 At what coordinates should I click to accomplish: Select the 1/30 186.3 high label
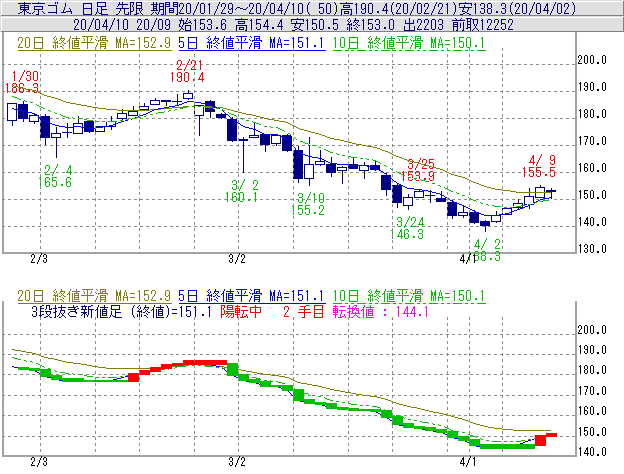coord(22,82)
